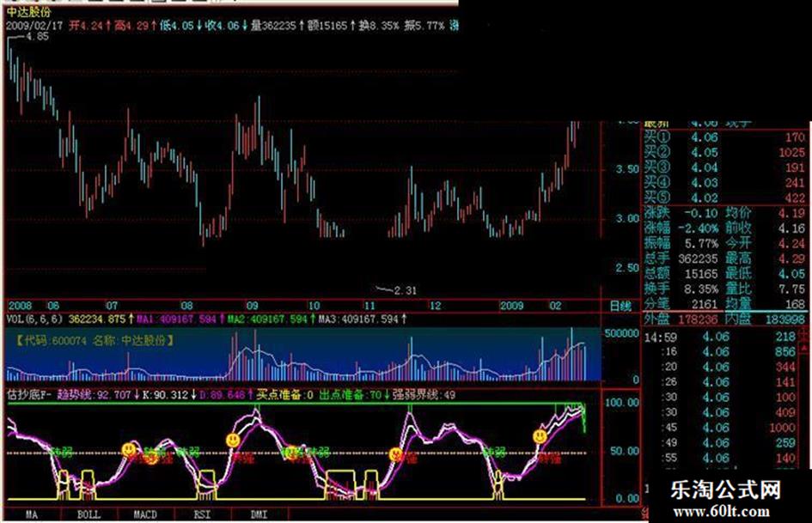Click the 分笔 2161 entry
812x523 pixels.
[681, 303]
